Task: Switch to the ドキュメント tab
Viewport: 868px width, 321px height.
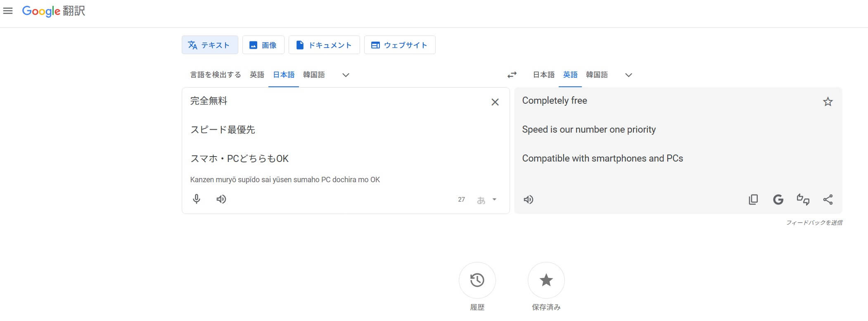Action: pyautogui.click(x=324, y=45)
